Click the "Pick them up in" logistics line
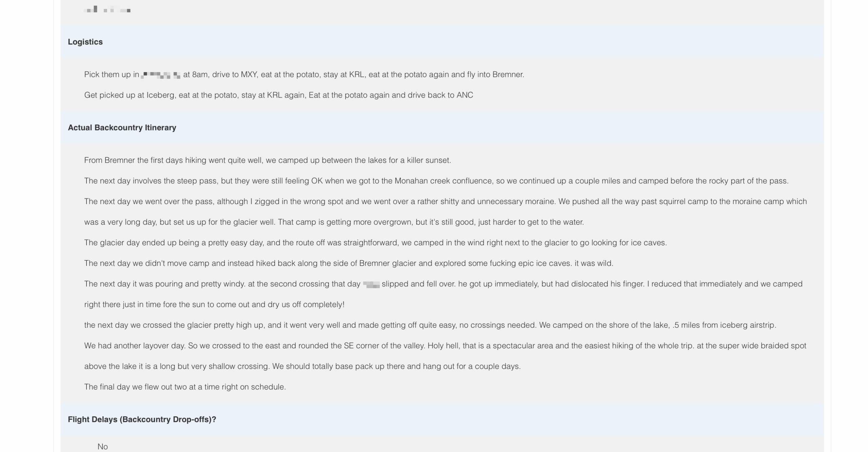The height and width of the screenshot is (452, 868). (x=304, y=75)
